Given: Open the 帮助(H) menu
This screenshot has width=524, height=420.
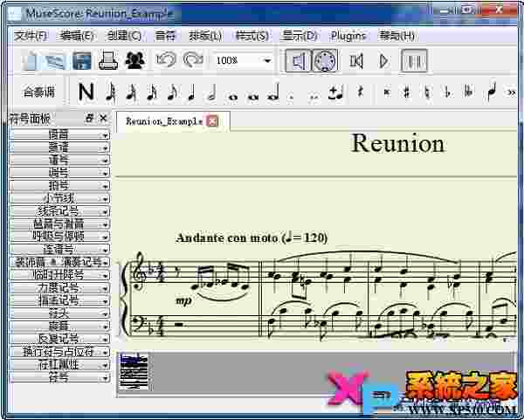Looking at the screenshot, I should click(396, 36).
